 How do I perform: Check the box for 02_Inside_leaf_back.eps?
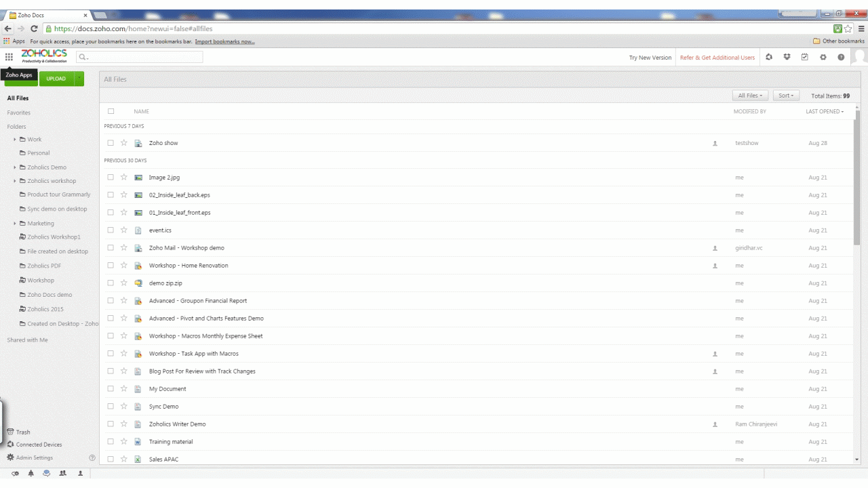[x=111, y=195]
